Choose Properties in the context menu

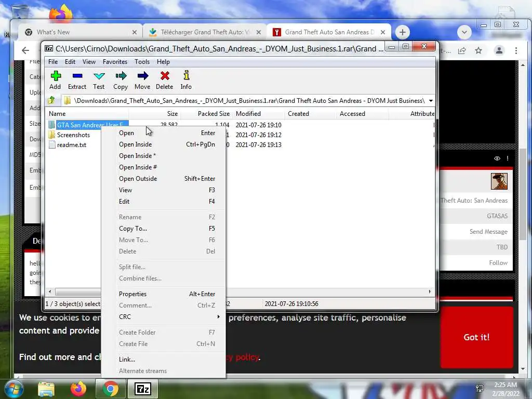click(x=164, y=294)
